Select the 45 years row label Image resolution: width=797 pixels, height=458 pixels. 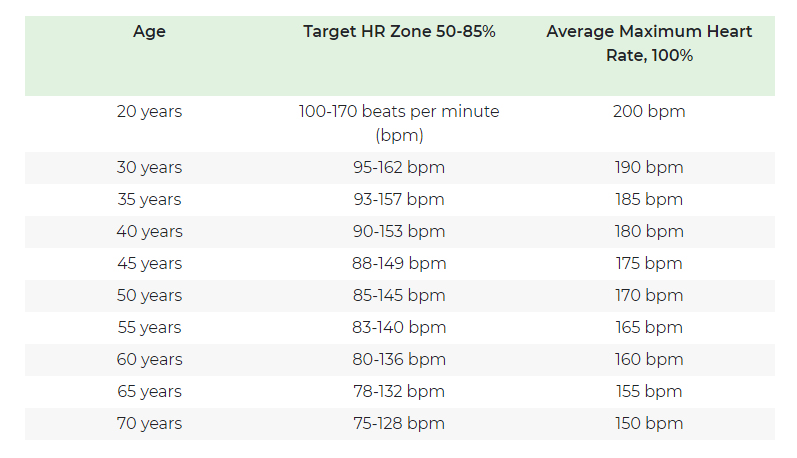click(149, 264)
